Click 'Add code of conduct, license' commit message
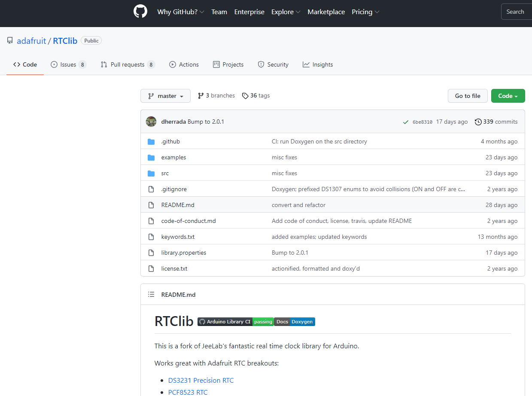 tap(342, 221)
